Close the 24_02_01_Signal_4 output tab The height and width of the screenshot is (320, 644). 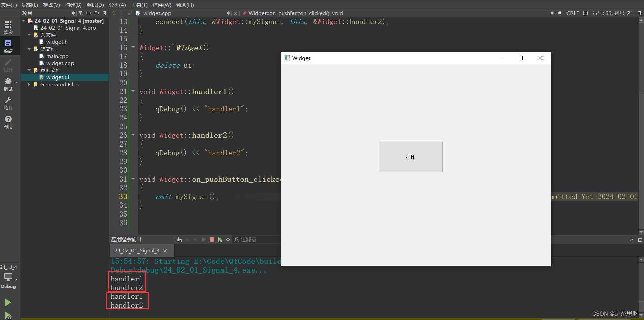point(165,251)
